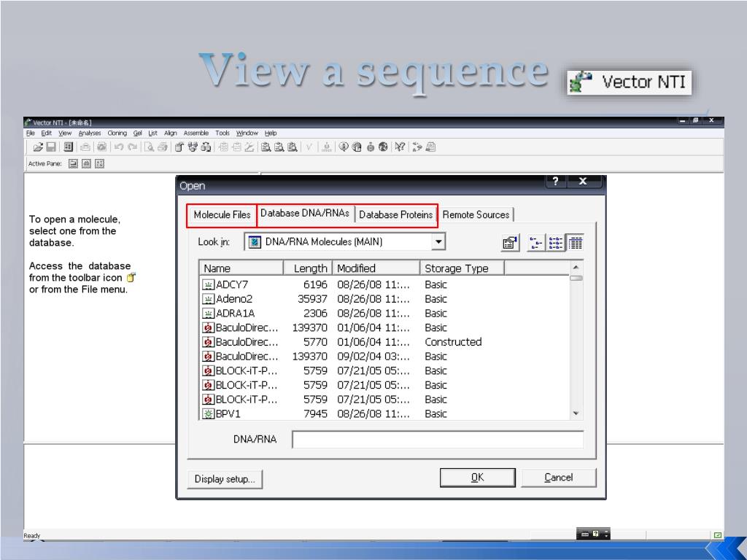Switch dialog to list view

[x=555, y=243]
